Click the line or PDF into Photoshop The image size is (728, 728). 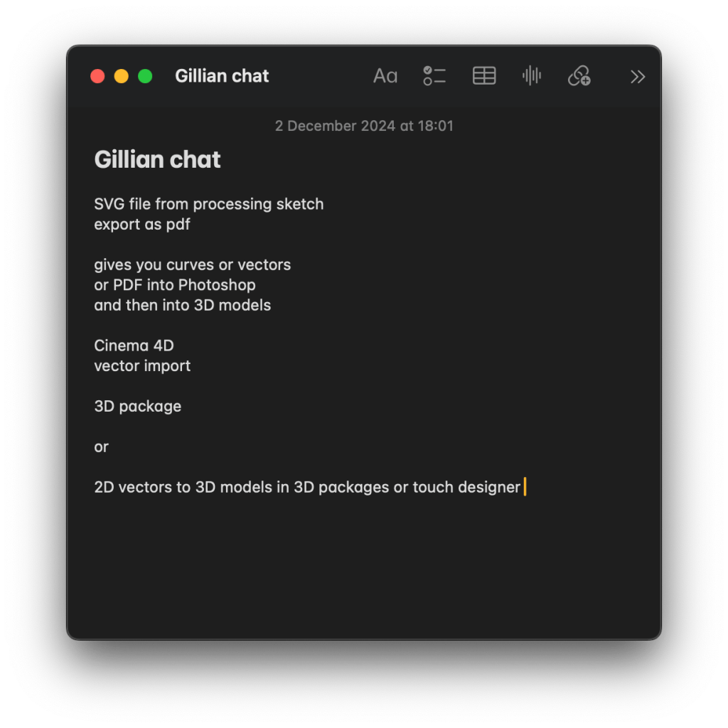[x=175, y=285]
